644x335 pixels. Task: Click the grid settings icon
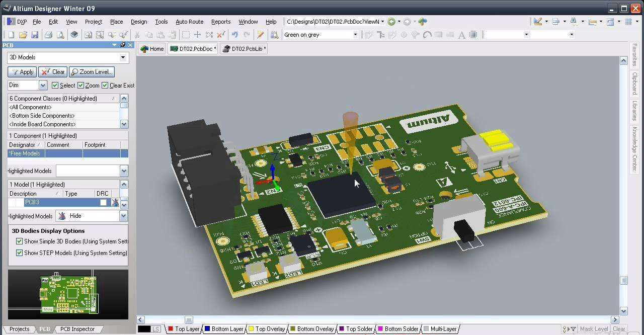click(628, 22)
